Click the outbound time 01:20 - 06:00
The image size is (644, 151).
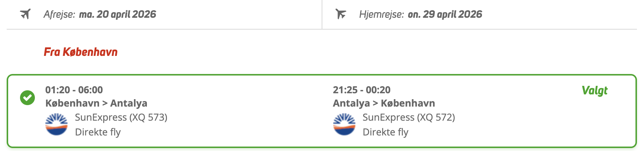click(74, 90)
